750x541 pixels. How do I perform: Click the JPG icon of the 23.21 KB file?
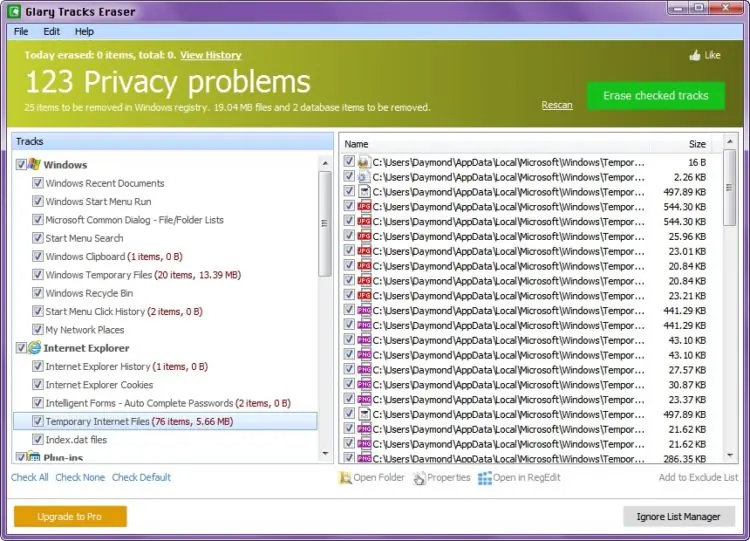pyautogui.click(x=364, y=296)
